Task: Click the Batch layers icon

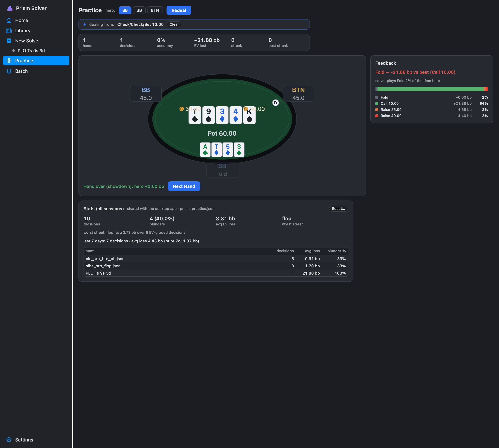Action: coord(9,71)
